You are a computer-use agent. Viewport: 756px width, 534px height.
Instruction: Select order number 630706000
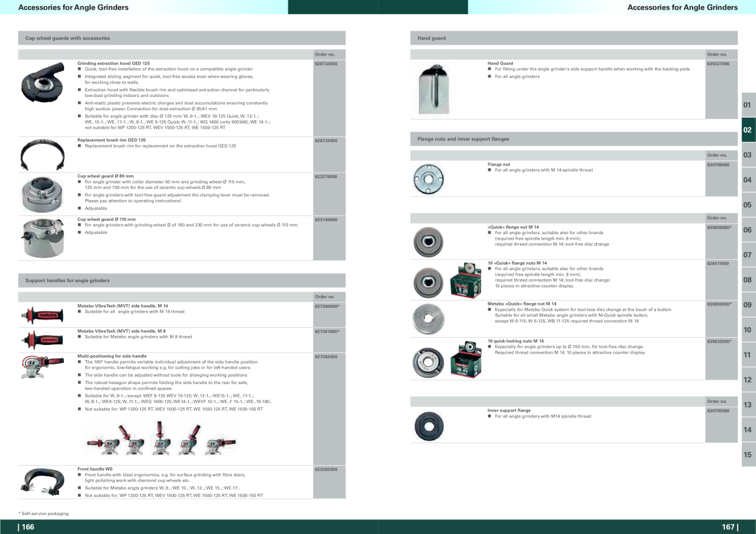(718, 165)
